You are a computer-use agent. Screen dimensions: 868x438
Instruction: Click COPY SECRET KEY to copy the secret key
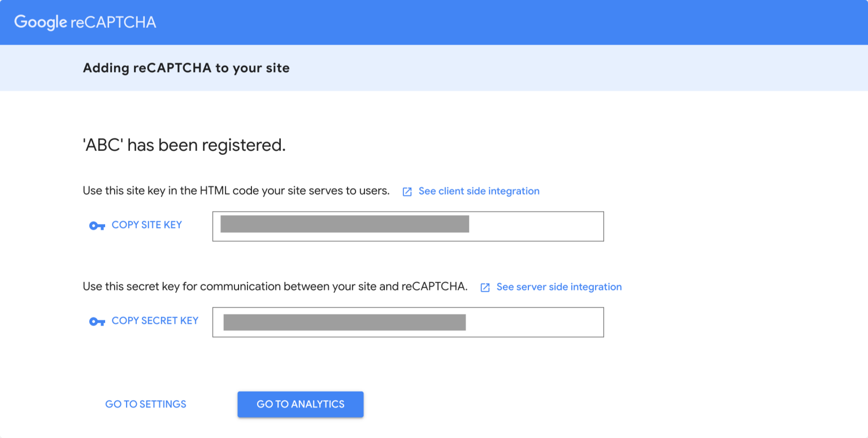(x=155, y=320)
